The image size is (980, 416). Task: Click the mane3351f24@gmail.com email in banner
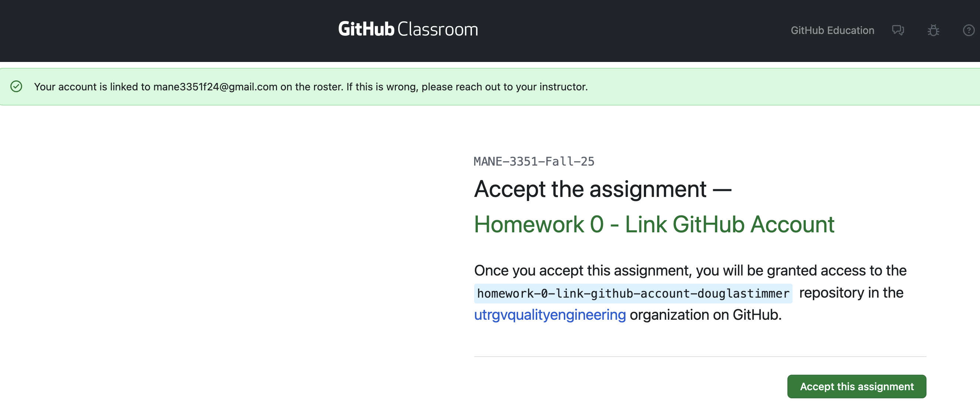coord(215,87)
